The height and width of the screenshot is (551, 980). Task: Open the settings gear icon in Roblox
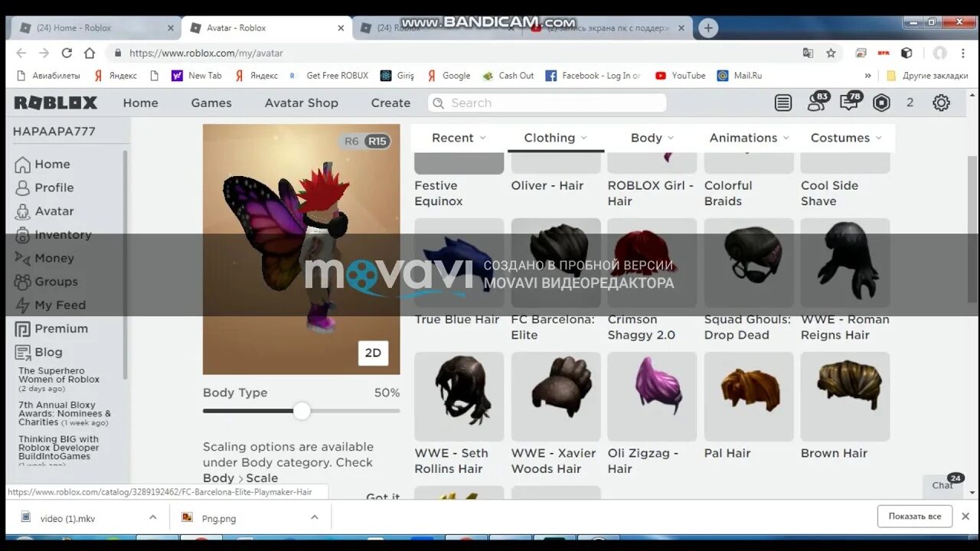(941, 103)
